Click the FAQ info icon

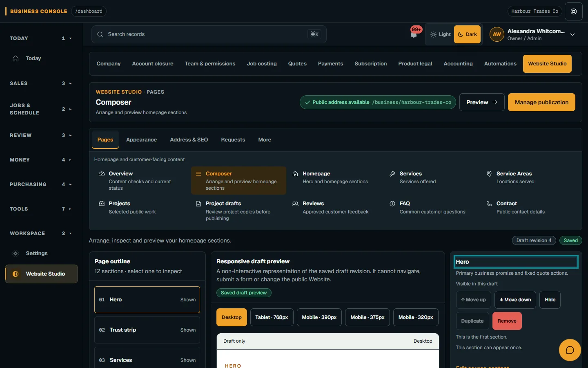pos(392,204)
